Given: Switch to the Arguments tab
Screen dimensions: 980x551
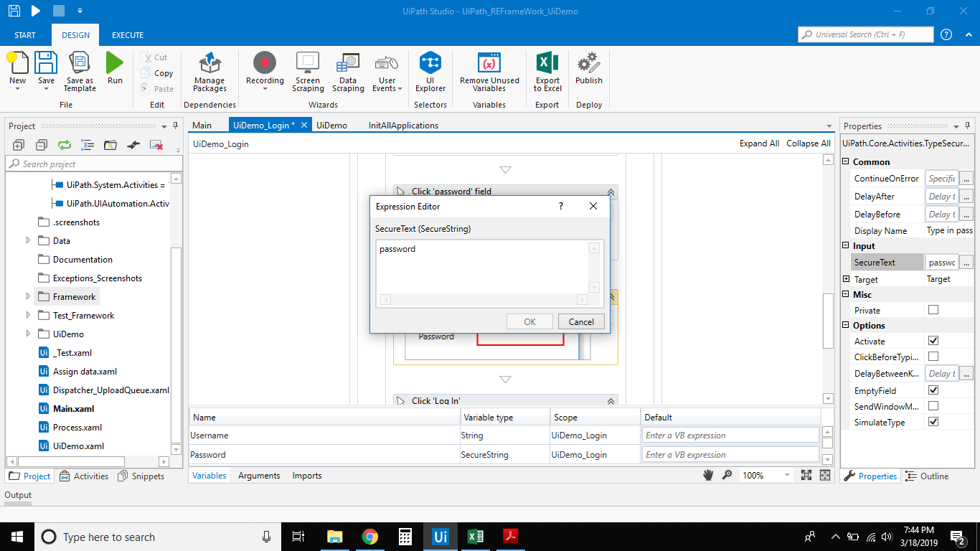Looking at the screenshot, I should coord(259,476).
